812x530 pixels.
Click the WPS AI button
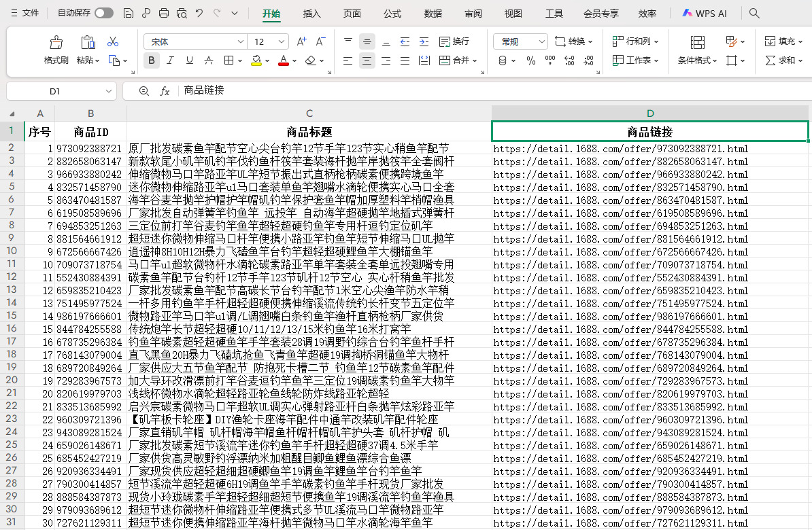click(x=705, y=13)
